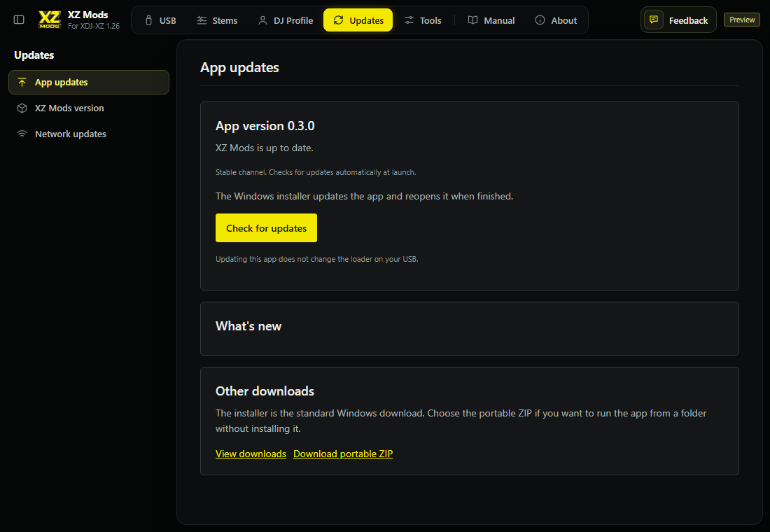Click the "For XDJ-XZ 1.26" subtitle
Screen dimensions: 770x532
pyautogui.click(x=94, y=26)
